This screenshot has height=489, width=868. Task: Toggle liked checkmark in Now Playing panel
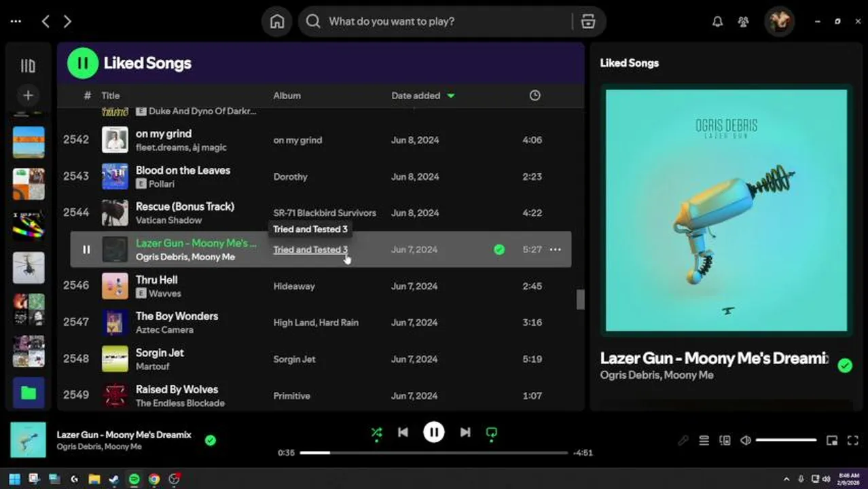pos(844,365)
